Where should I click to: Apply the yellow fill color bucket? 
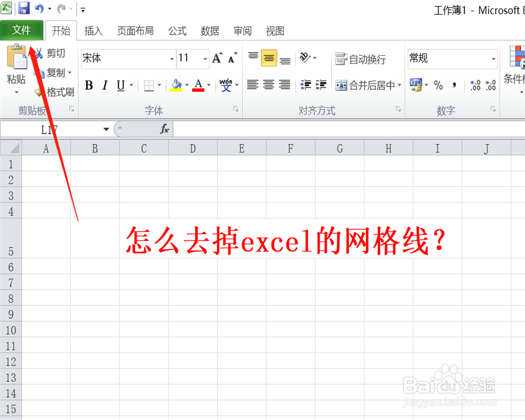(176, 86)
